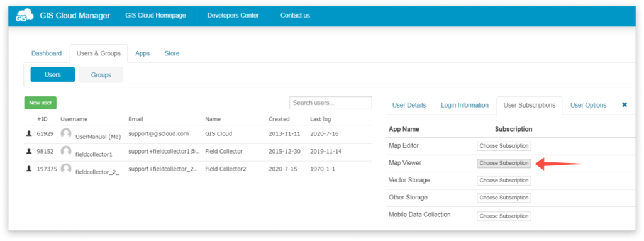Image resolution: width=644 pixels, height=241 pixels.
Task: Click the New user button
Action: [x=40, y=103]
